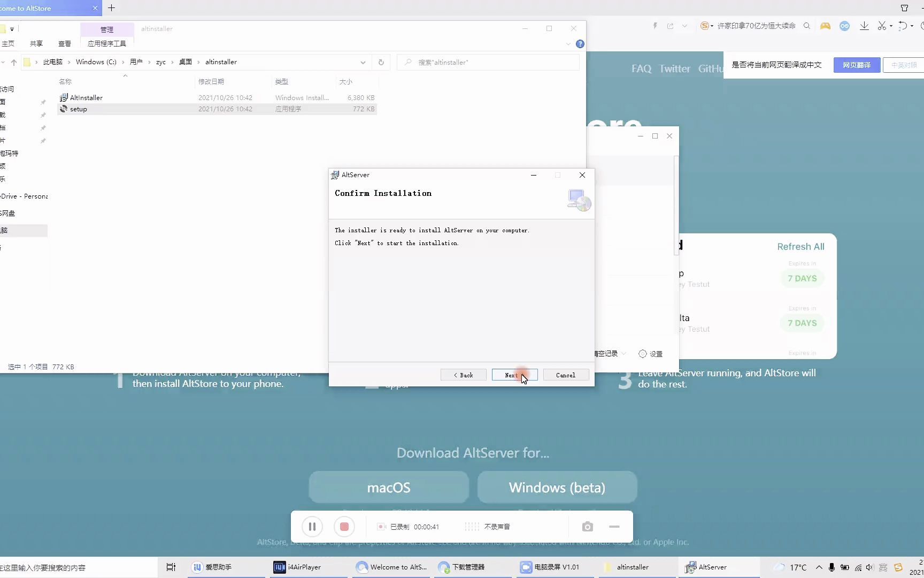Open the scissors tool dropdown arrow
Image resolution: width=924 pixels, height=578 pixels.
(x=891, y=26)
